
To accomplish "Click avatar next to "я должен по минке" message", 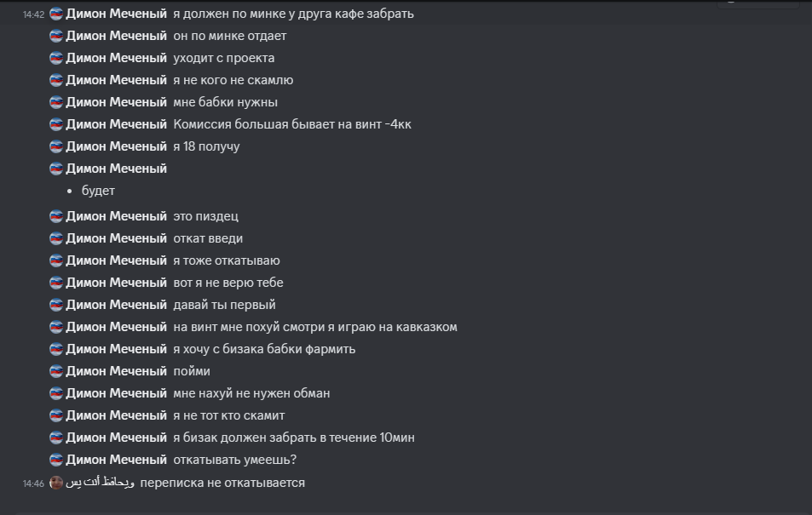I will tap(56, 14).
